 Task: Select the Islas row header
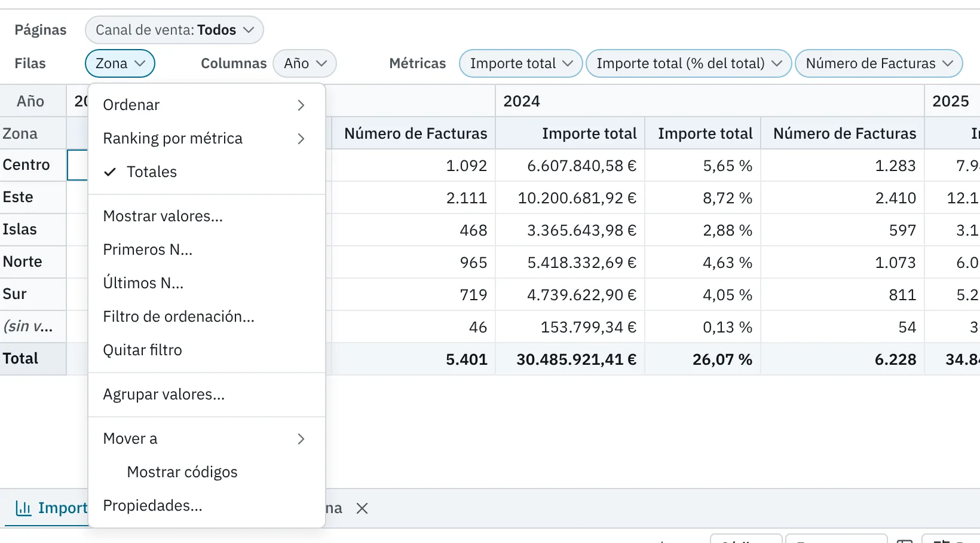click(33, 230)
